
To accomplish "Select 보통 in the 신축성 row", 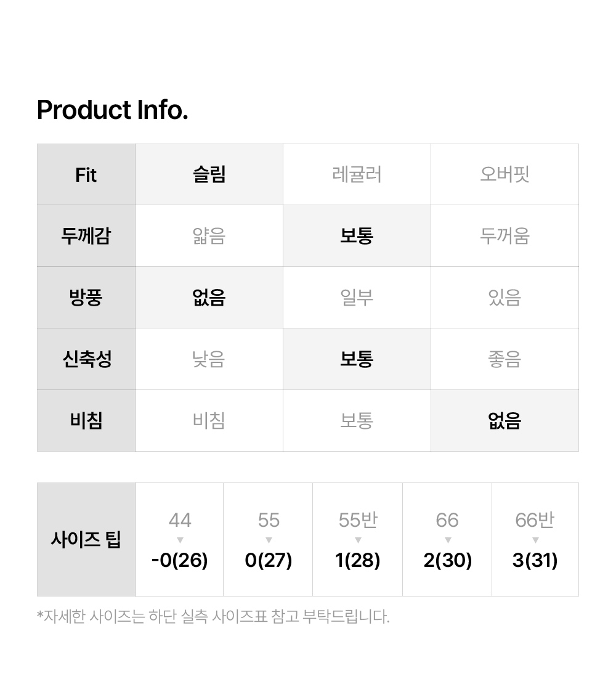I will (357, 359).
